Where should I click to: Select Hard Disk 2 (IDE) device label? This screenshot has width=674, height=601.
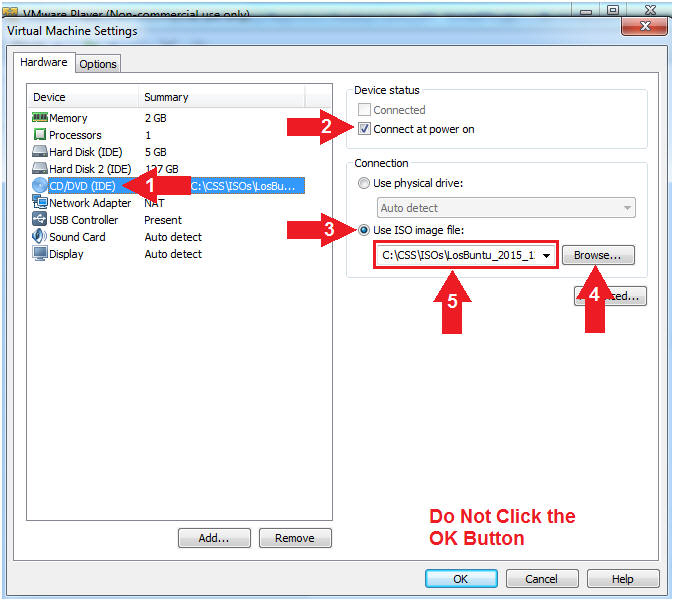click(90, 169)
